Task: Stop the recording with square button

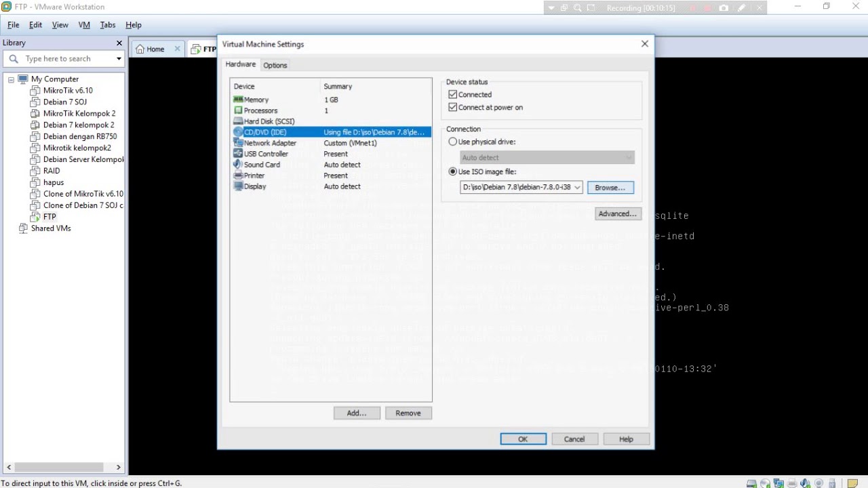Action: click(x=708, y=8)
